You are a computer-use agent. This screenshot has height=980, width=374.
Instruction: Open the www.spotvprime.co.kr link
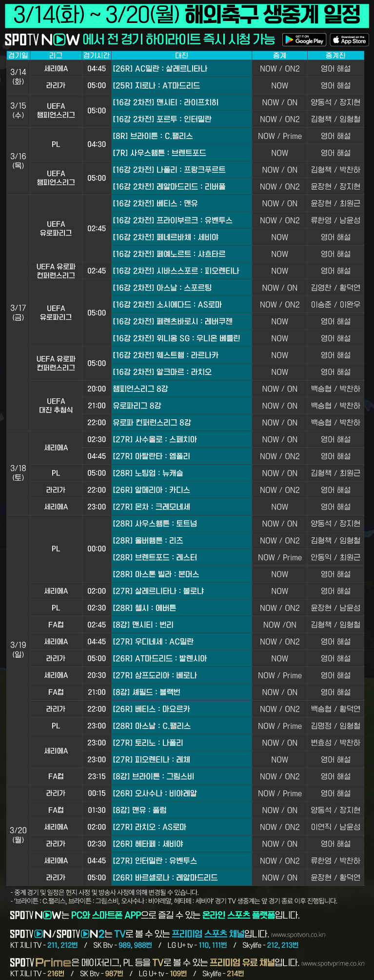(x=333, y=963)
